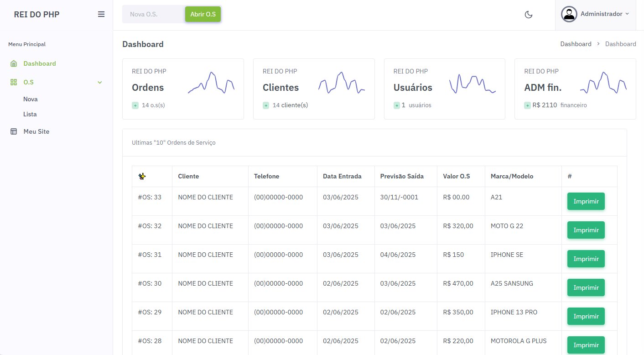Viewport: 644px width, 355px height.
Task: Click the Meu Site layout icon
Action: pyautogui.click(x=14, y=131)
